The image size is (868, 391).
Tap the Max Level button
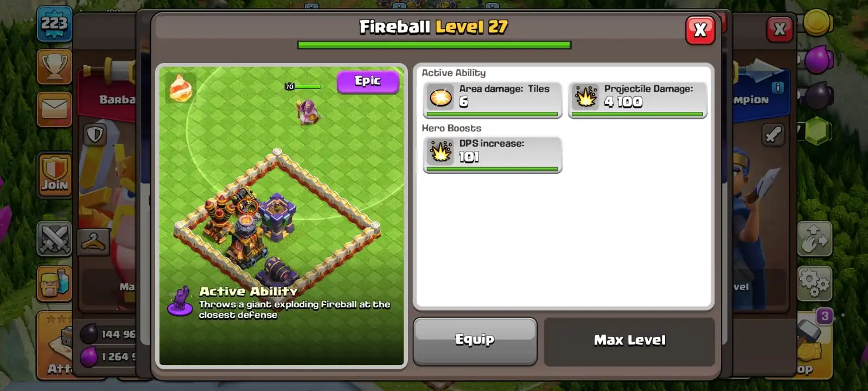(x=629, y=341)
